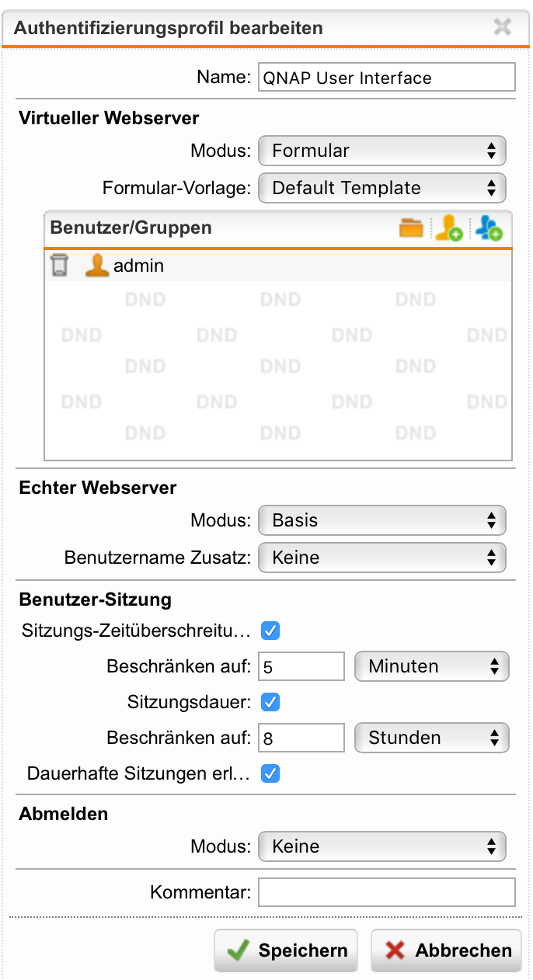Viewport: 533px width, 980px height.
Task: Change the Stunden time unit dropdown
Action: pyautogui.click(x=431, y=738)
